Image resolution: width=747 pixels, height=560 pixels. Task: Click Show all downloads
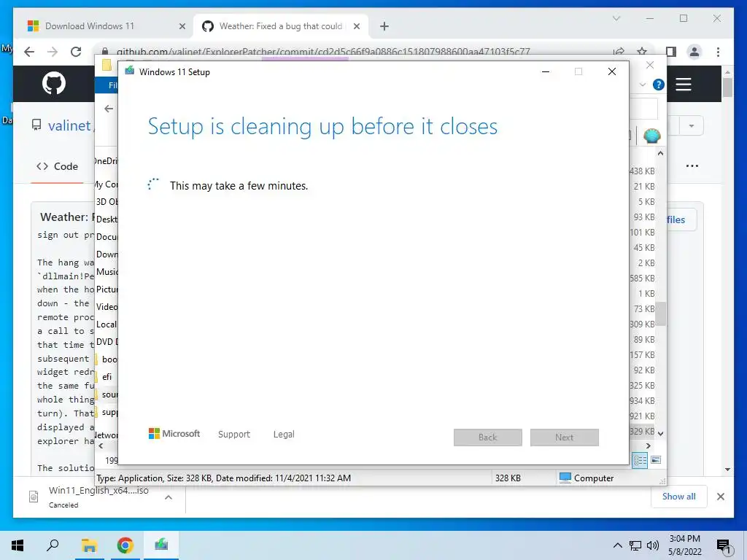[679, 496]
